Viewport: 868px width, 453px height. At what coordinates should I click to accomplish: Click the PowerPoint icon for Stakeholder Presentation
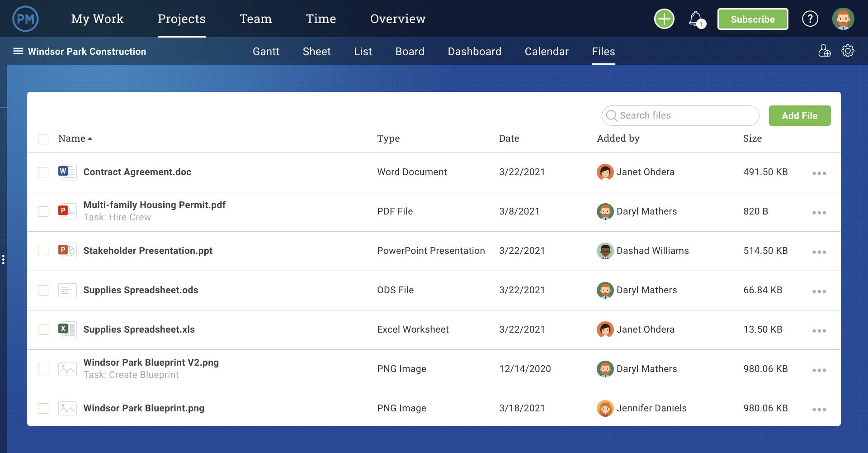pyautogui.click(x=67, y=251)
